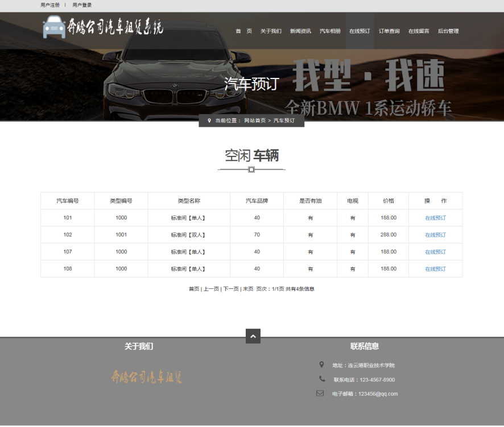Click 标准间【双人】 type name cell
The image size is (504, 427).
click(189, 235)
